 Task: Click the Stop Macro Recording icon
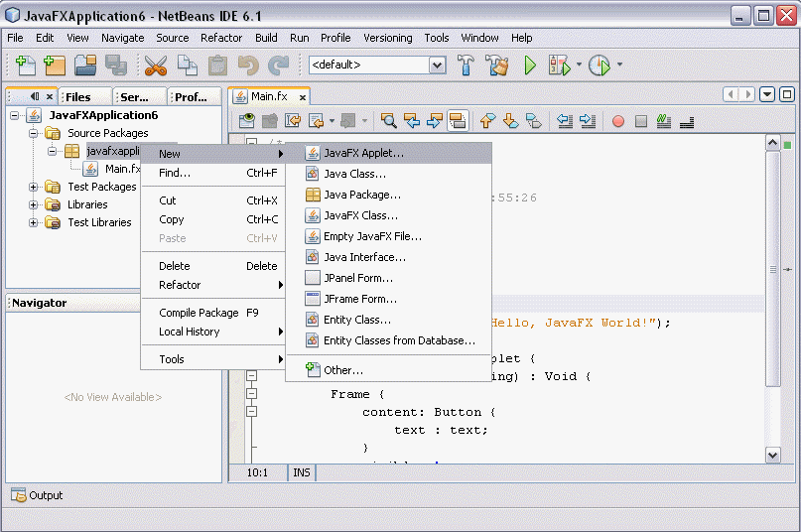click(641, 121)
